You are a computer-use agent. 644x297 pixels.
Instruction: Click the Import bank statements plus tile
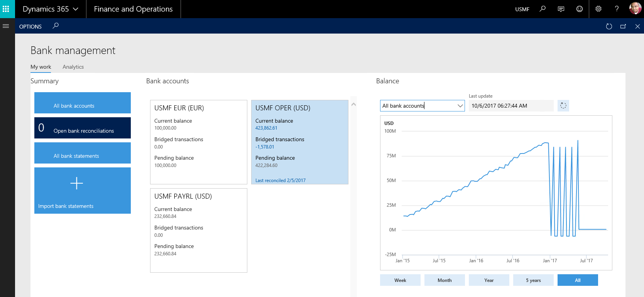coord(83,191)
